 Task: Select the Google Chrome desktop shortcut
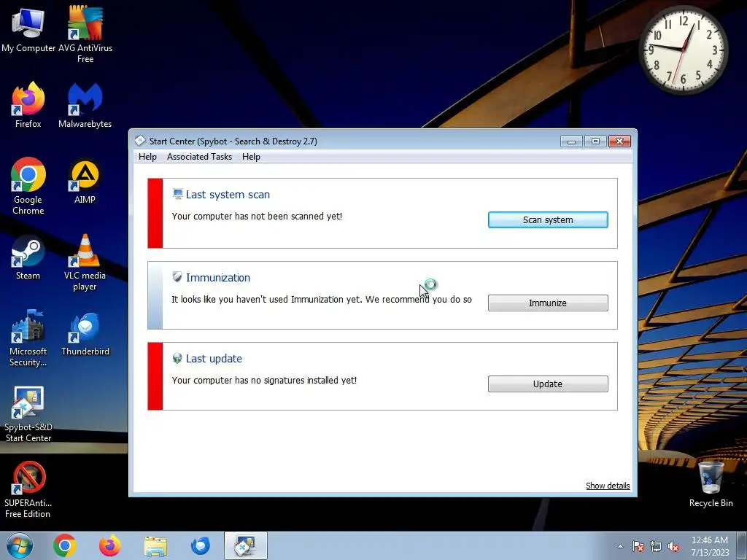[x=28, y=186]
